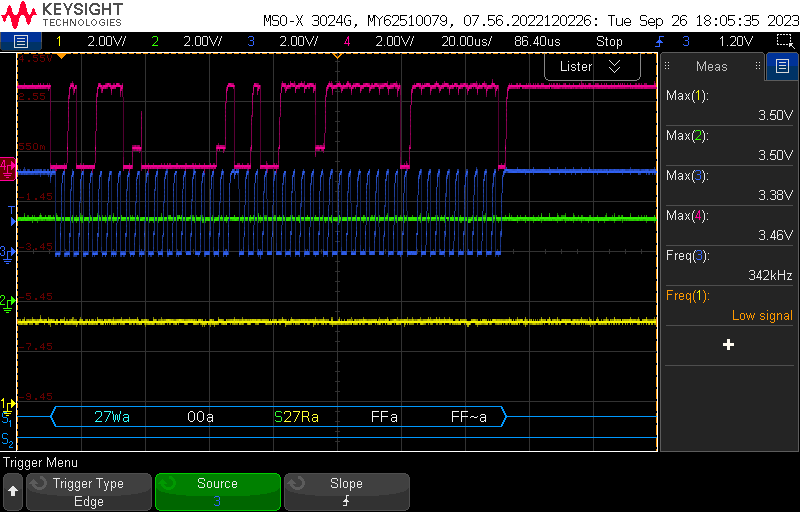Toggle the Stop run status
800x512 pixels.
609,41
